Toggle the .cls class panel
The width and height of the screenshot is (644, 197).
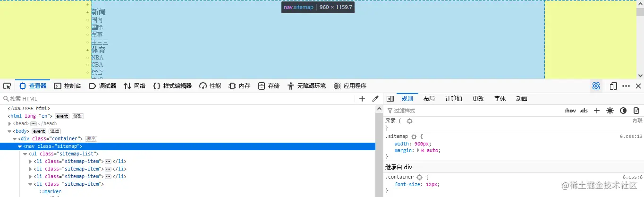coord(584,111)
